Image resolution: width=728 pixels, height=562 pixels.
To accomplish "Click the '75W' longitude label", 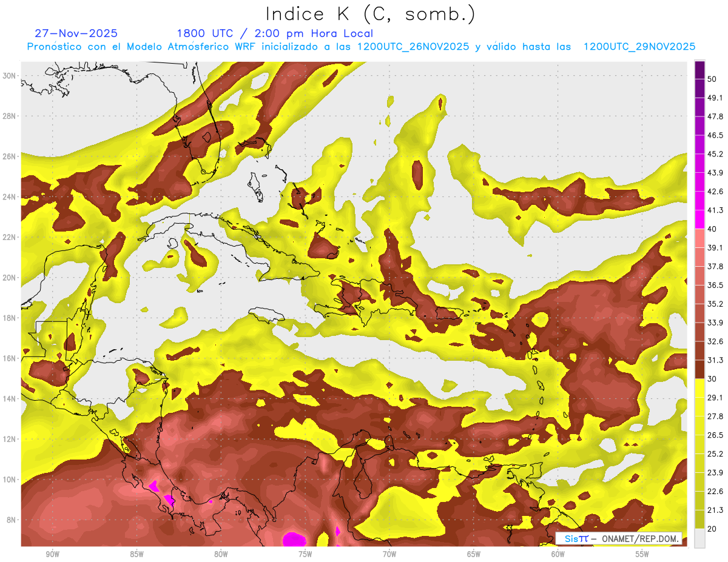I will click(x=305, y=555).
